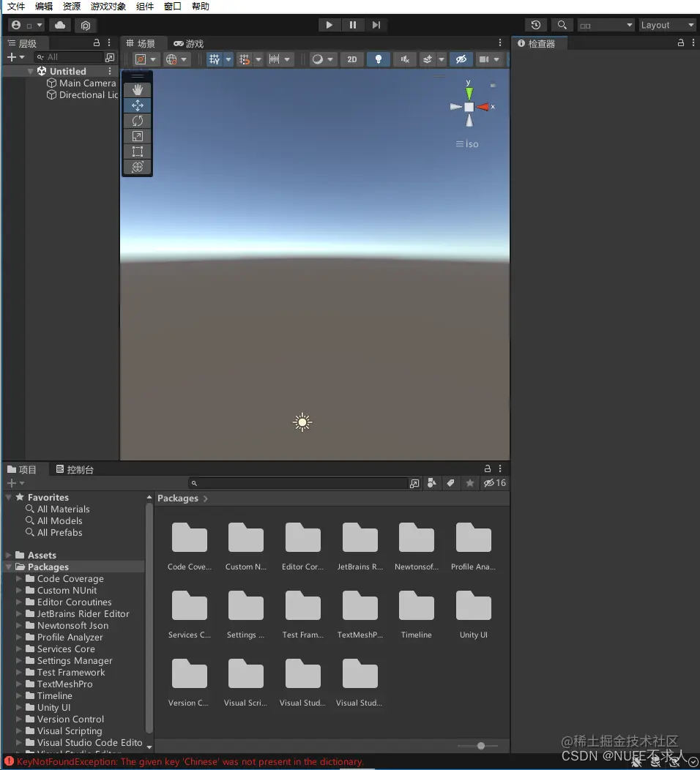Open the 窗口 menu

point(172,7)
